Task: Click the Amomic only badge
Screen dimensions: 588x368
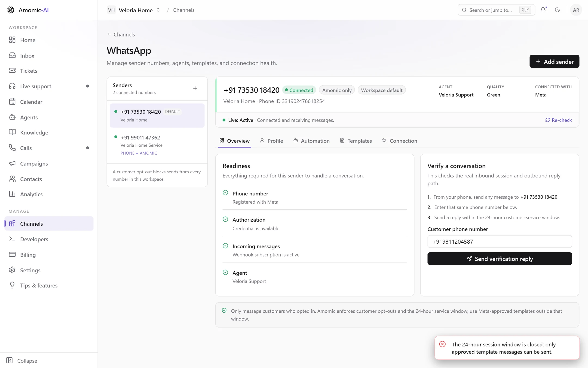Action: pos(337,90)
